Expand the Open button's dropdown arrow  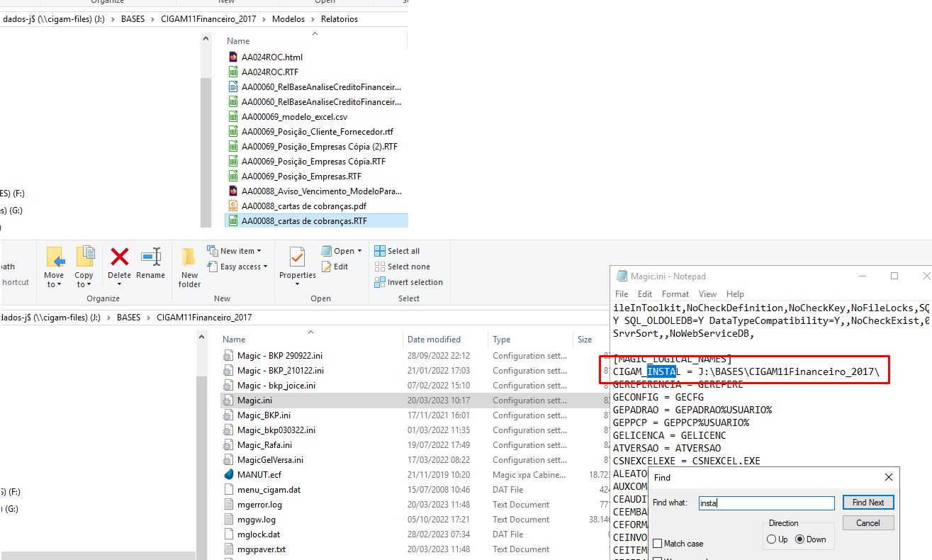(x=359, y=251)
